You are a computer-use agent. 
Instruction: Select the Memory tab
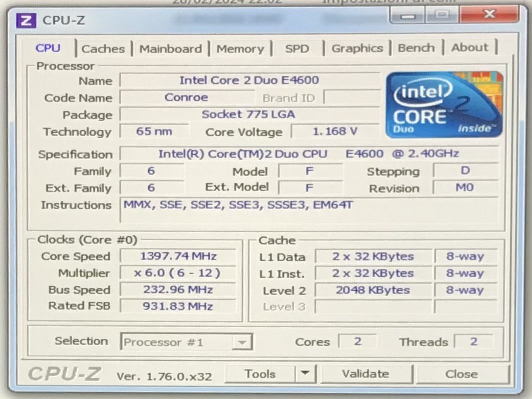click(x=240, y=49)
